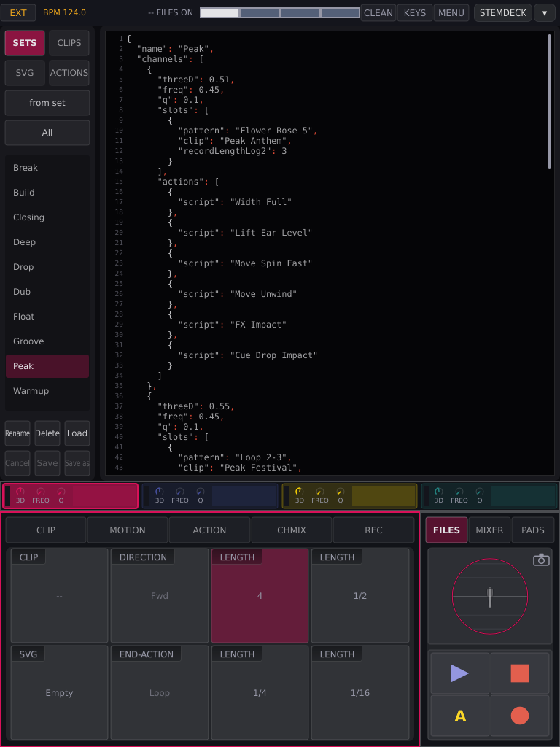This screenshot has width=560, height=747.
Task: Adjust the yellow channel FREQ knob
Action: coord(319,492)
